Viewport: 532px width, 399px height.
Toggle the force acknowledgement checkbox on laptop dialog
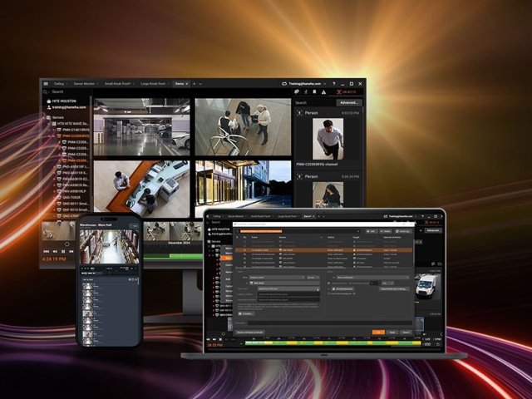[328, 293]
